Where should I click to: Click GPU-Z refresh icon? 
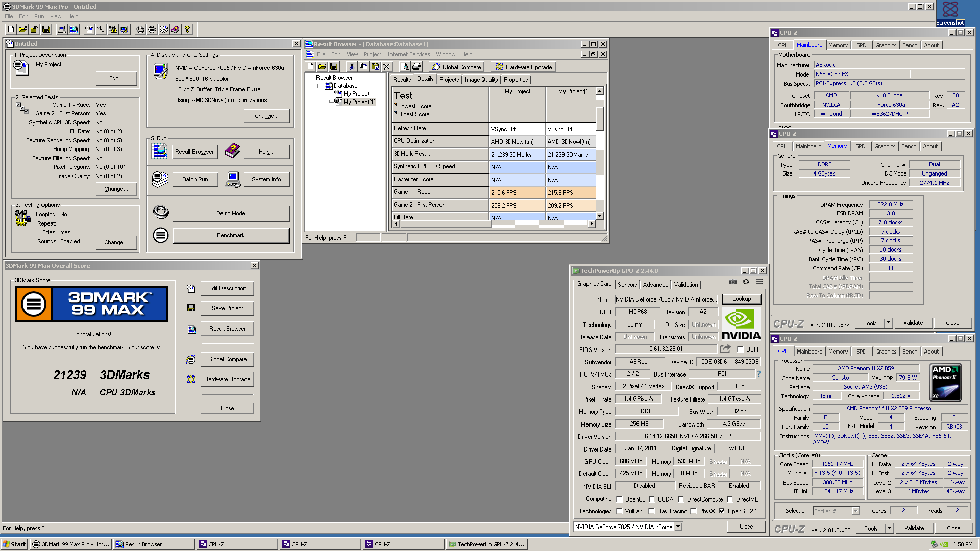[746, 282]
